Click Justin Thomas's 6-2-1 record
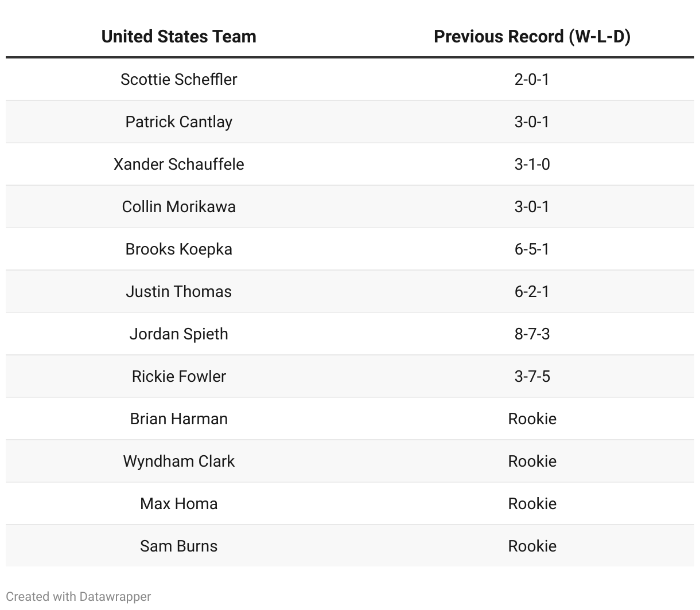Image resolution: width=700 pixels, height=610 pixels. [532, 291]
